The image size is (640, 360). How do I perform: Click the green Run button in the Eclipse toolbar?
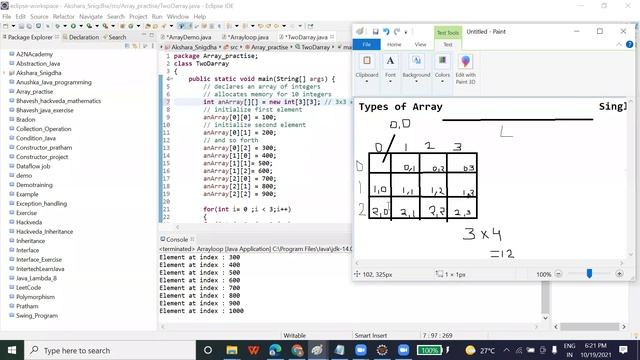point(73,26)
